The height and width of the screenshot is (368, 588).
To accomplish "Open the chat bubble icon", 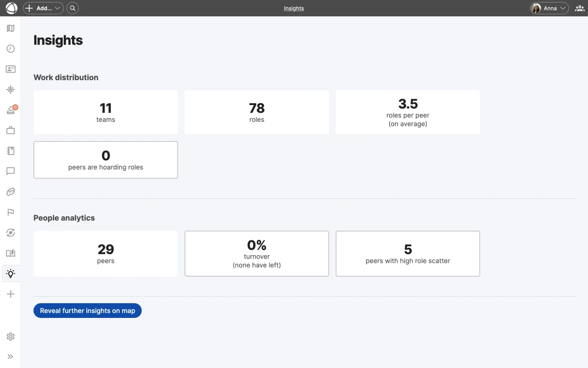I will click(10, 171).
